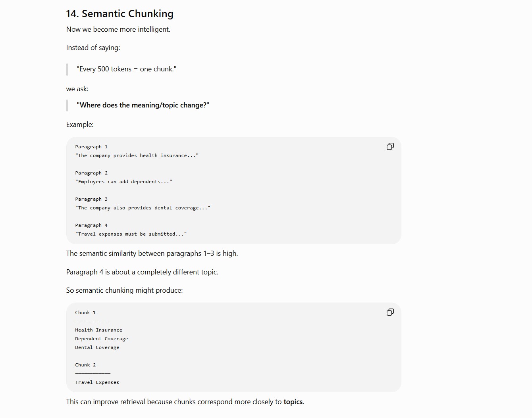Click the 'Travel expenses must be submitted...' code line
The image size is (532, 418).
point(131,234)
